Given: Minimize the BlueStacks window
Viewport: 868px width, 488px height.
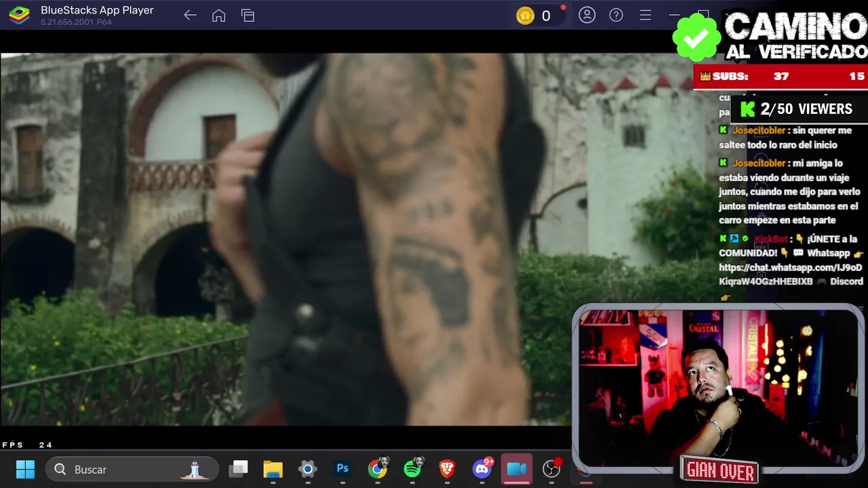Looking at the screenshot, I should [x=674, y=15].
